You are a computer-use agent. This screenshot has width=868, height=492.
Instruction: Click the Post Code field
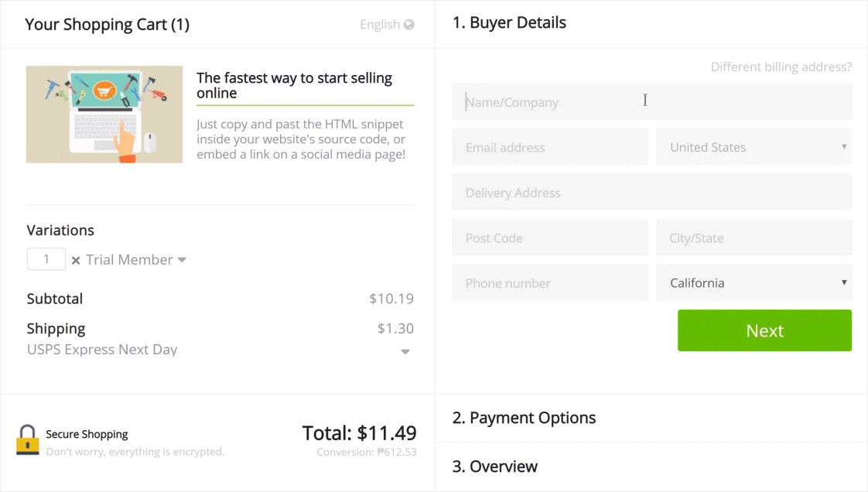(549, 237)
